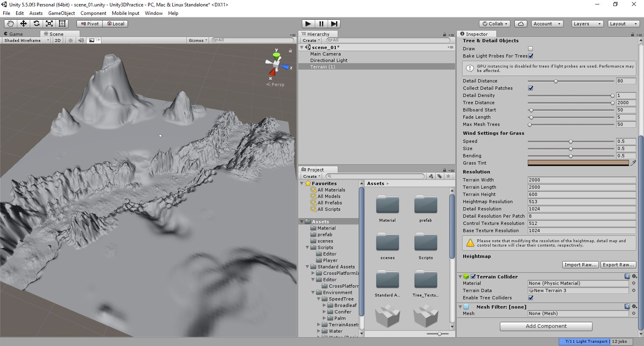Open the Layers dropdown
This screenshot has width=644, height=346.
tap(587, 24)
